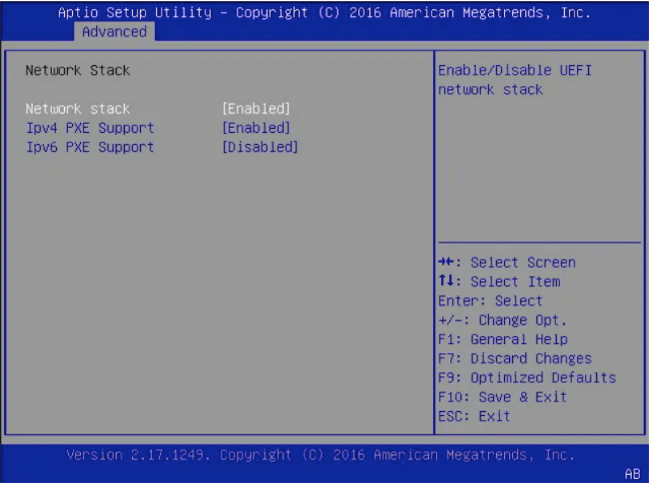
Task: Click the Select Screen key hint
Action: click(507, 262)
